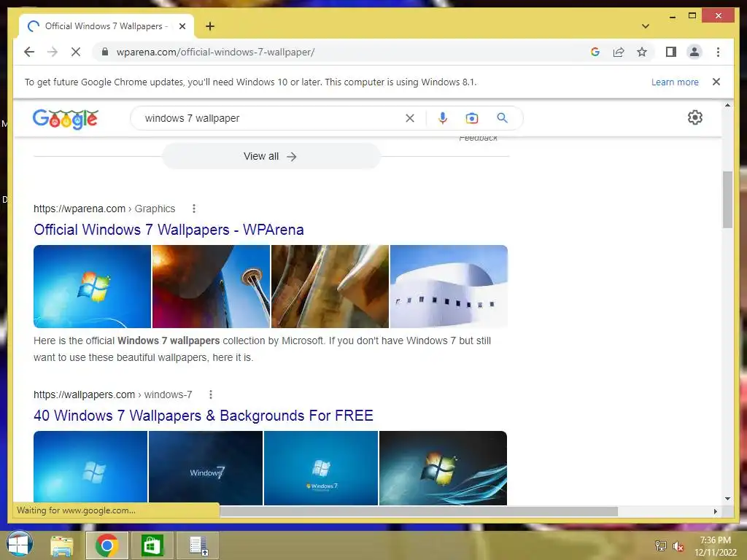Select the Official Windows 7 Wallpapers tab
747x560 pixels.
pyautogui.click(x=106, y=26)
